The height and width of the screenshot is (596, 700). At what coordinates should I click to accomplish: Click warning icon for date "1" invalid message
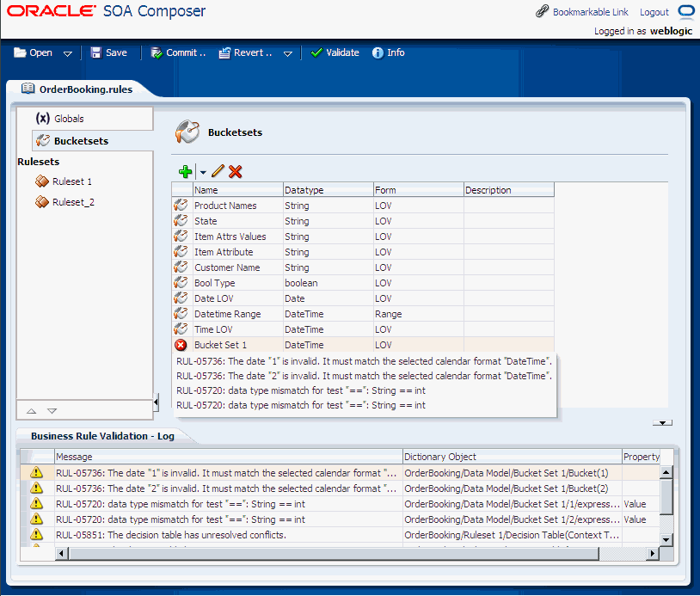(x=36, y=472)
